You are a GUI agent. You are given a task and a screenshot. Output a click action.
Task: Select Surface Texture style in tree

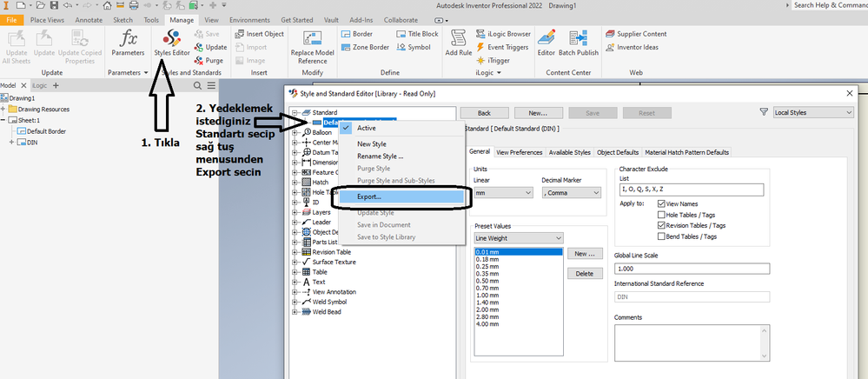click(334, 263)
